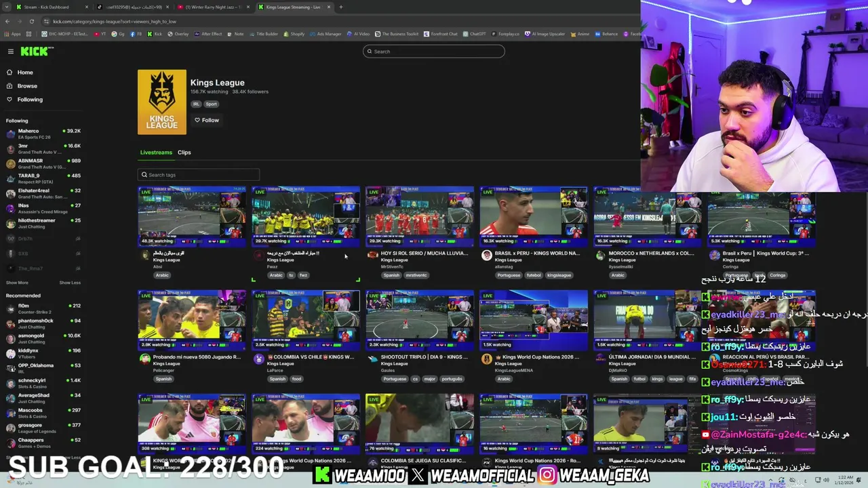Click the Sport tag under Kings League
The width and height of the screenshot is (868, 488).
tap(212, 104)
